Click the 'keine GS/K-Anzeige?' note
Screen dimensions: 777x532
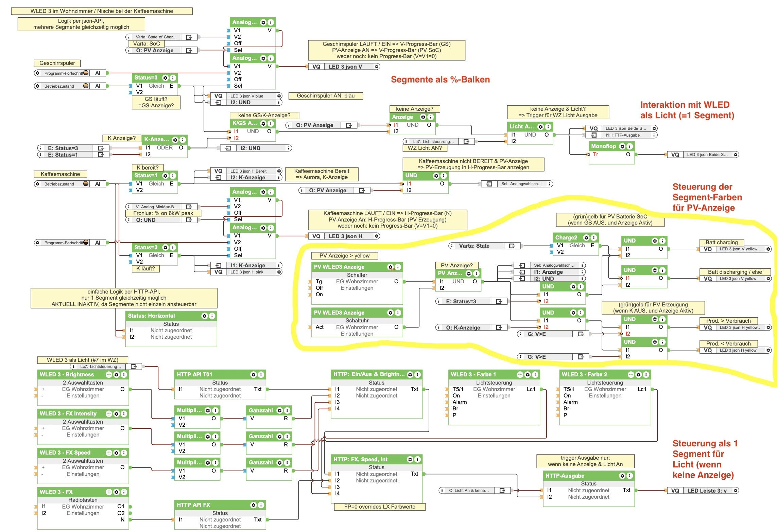pos(264,116)
